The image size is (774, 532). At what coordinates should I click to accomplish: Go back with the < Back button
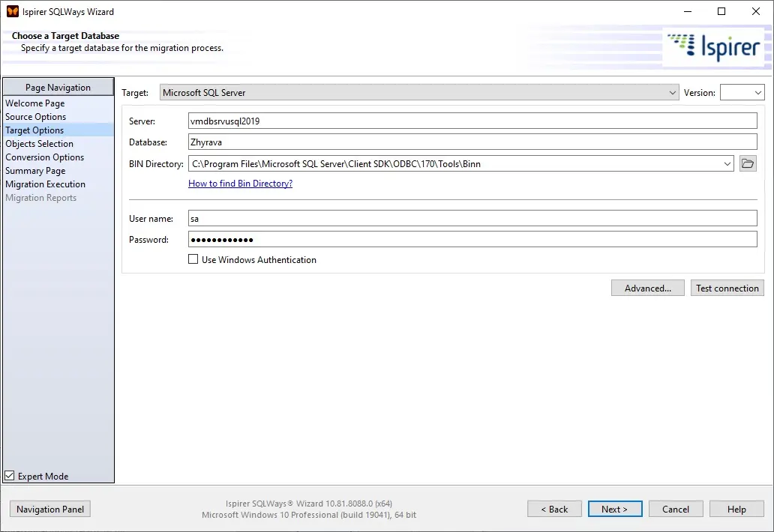(554, 509)
